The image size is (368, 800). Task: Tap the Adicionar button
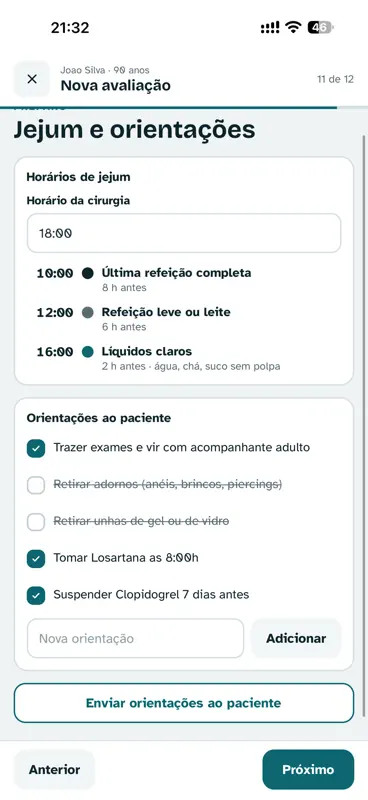point(296,638)
